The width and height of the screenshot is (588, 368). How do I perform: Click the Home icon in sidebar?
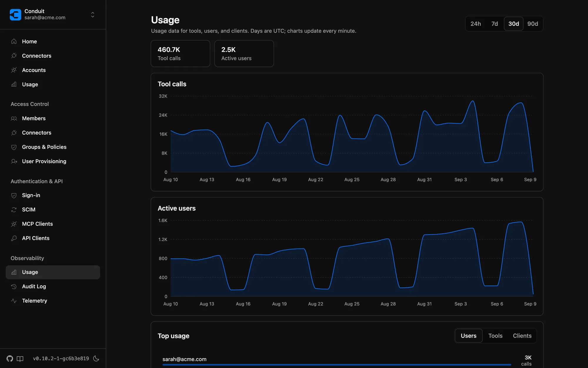pos(14,42)
